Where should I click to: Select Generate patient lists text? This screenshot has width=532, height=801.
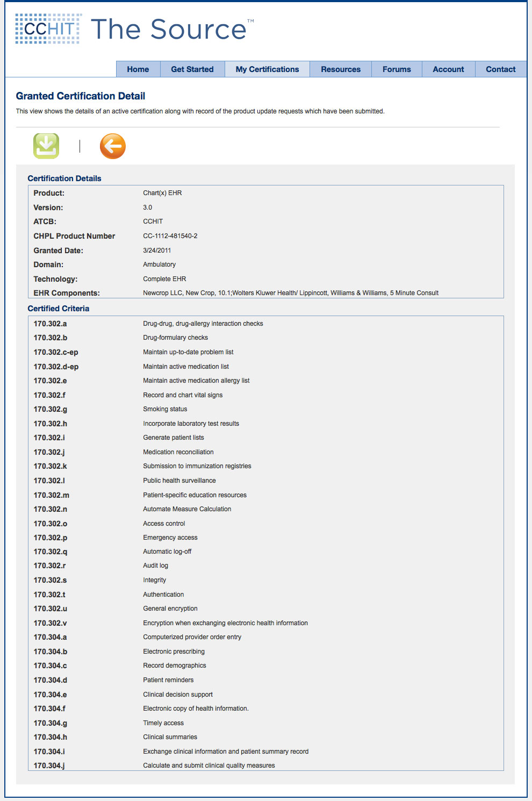pyautogui.click(x=174, y=438)
